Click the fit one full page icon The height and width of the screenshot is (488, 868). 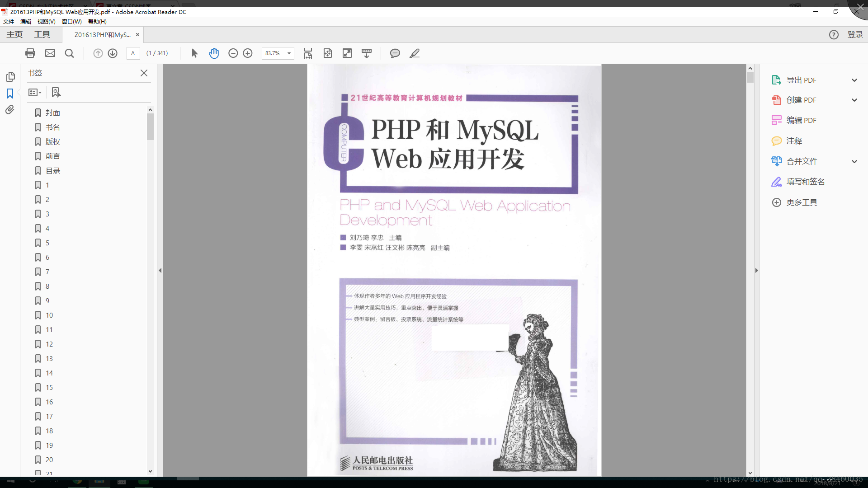point(328,53)
